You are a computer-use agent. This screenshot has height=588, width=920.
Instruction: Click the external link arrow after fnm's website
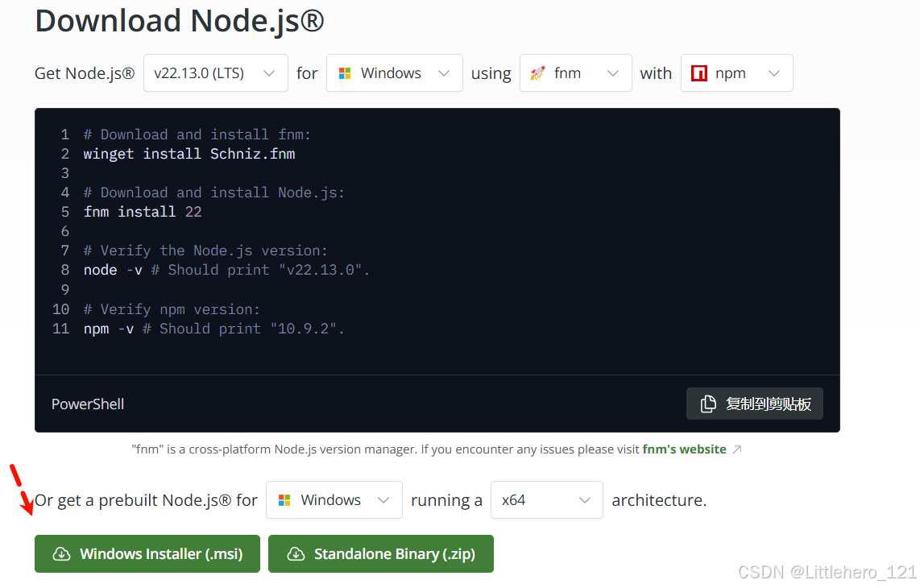coord(737,449)
